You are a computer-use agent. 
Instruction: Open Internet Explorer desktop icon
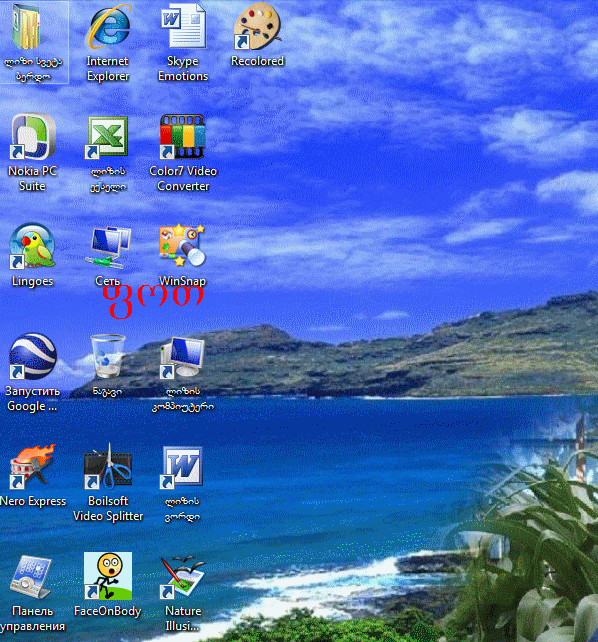coord(108,26)
